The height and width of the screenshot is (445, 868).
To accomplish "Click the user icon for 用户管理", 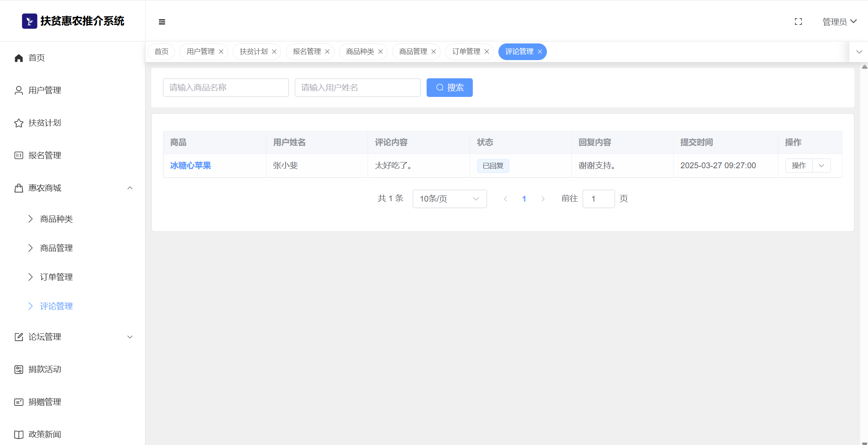I will [x=19, y=90].
